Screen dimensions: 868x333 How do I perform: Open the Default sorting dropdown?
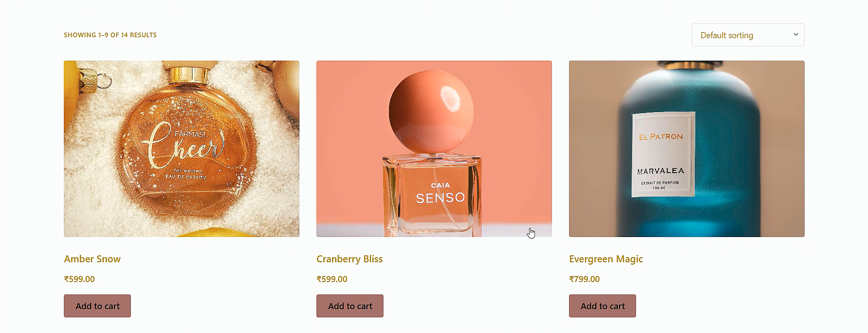click(748, 35)
